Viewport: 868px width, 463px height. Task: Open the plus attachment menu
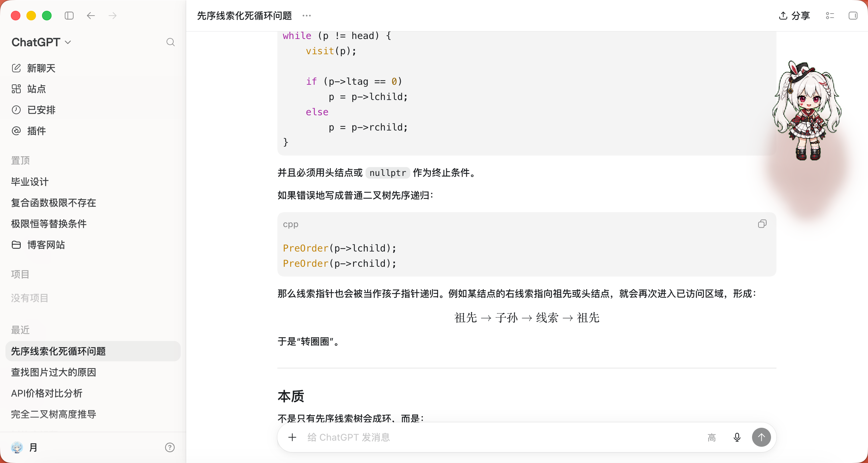[292, 437]
